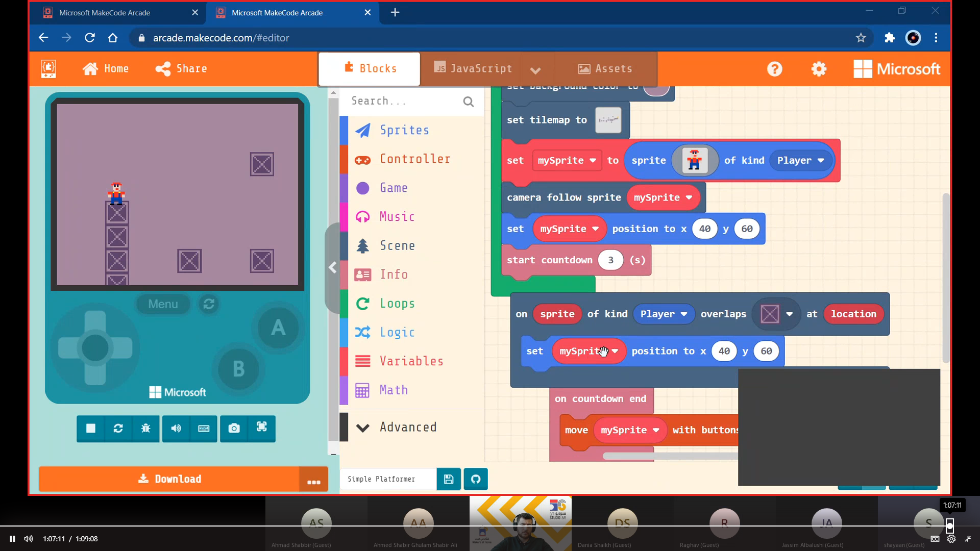
Task: Bookmark this page with the star icon
Action: coord(861,38)
